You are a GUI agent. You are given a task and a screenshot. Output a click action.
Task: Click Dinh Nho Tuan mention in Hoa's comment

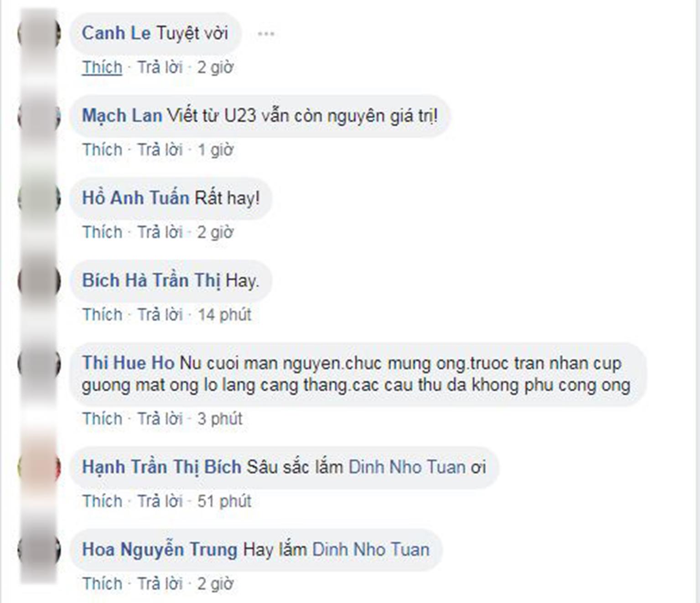371,550
